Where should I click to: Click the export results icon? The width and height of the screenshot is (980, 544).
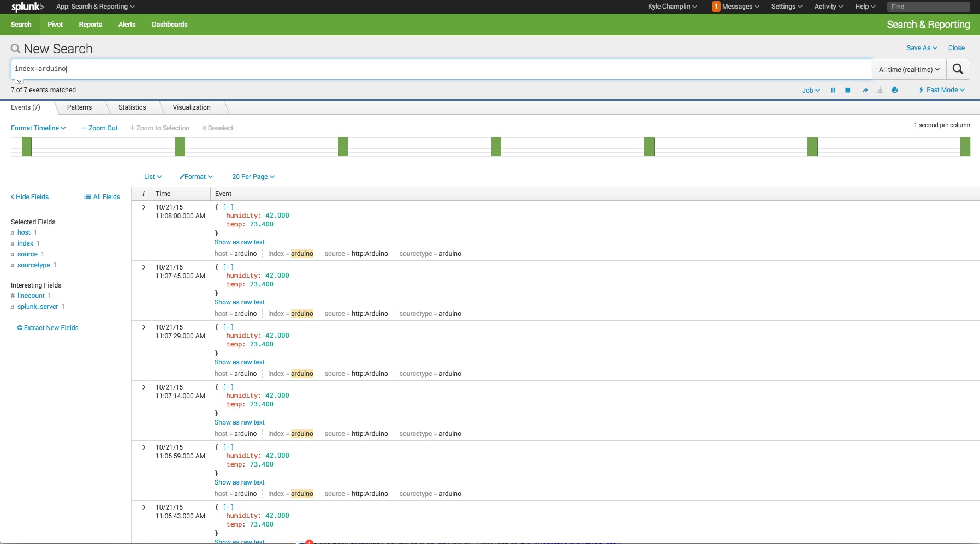(880, 90)
